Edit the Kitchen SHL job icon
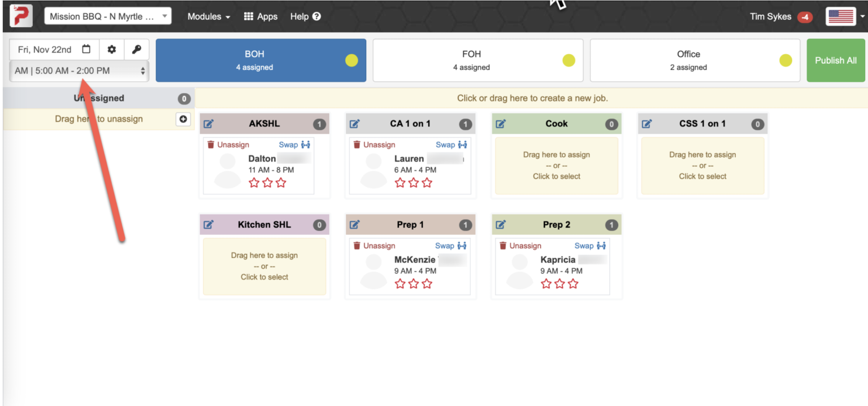This screenshot has width=868, height=406. 209,225
